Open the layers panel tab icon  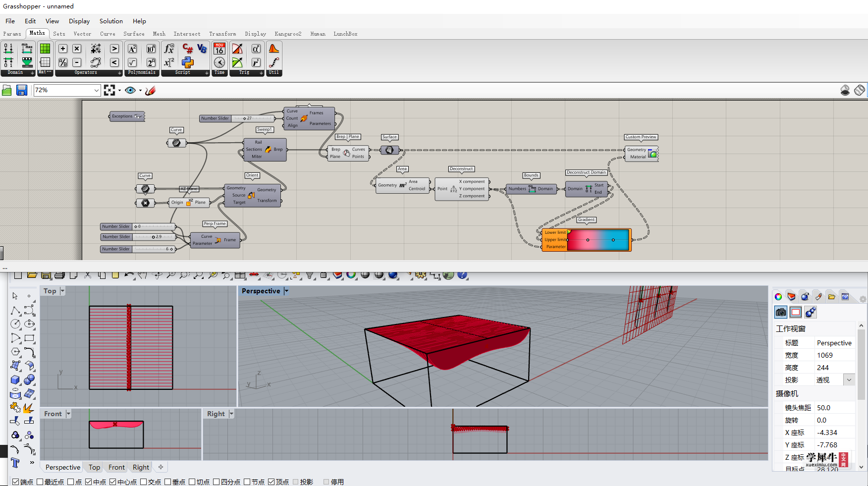point(792,296)
